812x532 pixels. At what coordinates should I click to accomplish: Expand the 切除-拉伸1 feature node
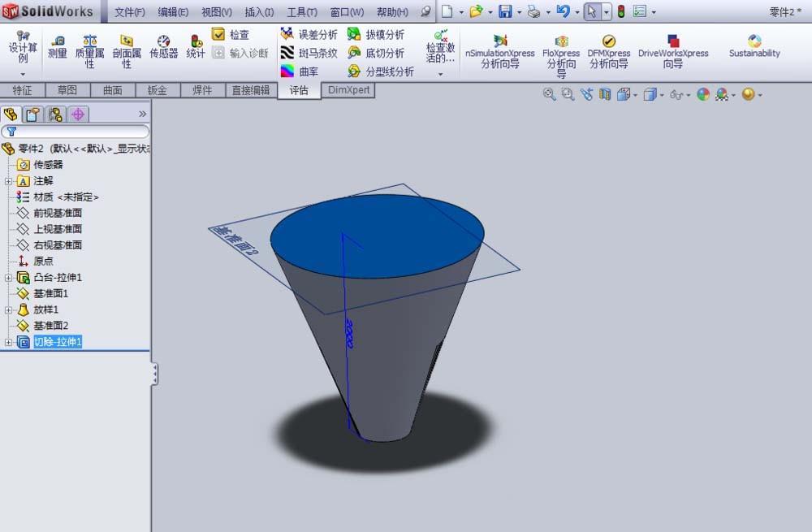pyautogui.click(x=6, y=342)
